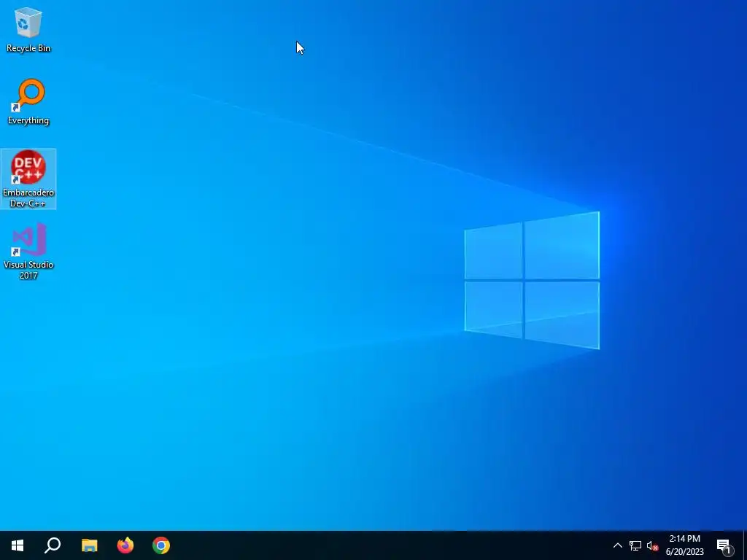The height and width of the screenshot is (560, 747).
Task: Open the muted volume tray icon
Action: pyautogui.click(x=652, y=545)
